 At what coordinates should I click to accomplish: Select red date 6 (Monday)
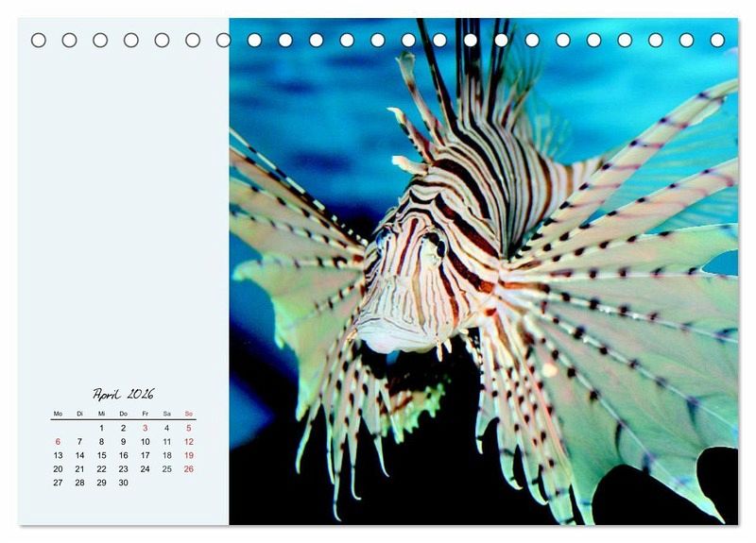pyautogui.click(x=58, y=442)
